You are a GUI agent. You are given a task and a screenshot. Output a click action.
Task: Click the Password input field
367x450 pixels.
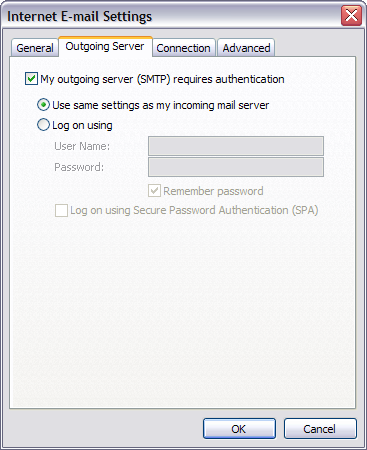coord(236,167)
